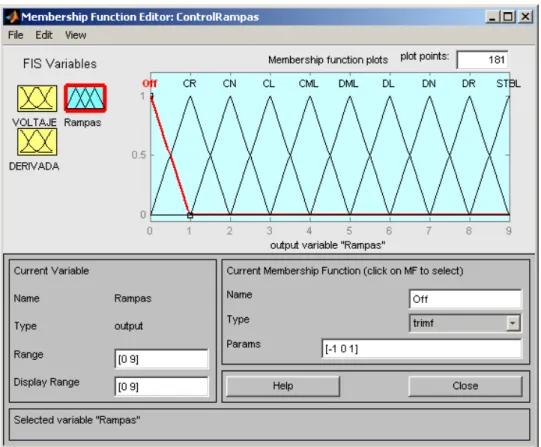The image size is (541, 447).
Task: Open the Edit menu
Action: (44, 35)
